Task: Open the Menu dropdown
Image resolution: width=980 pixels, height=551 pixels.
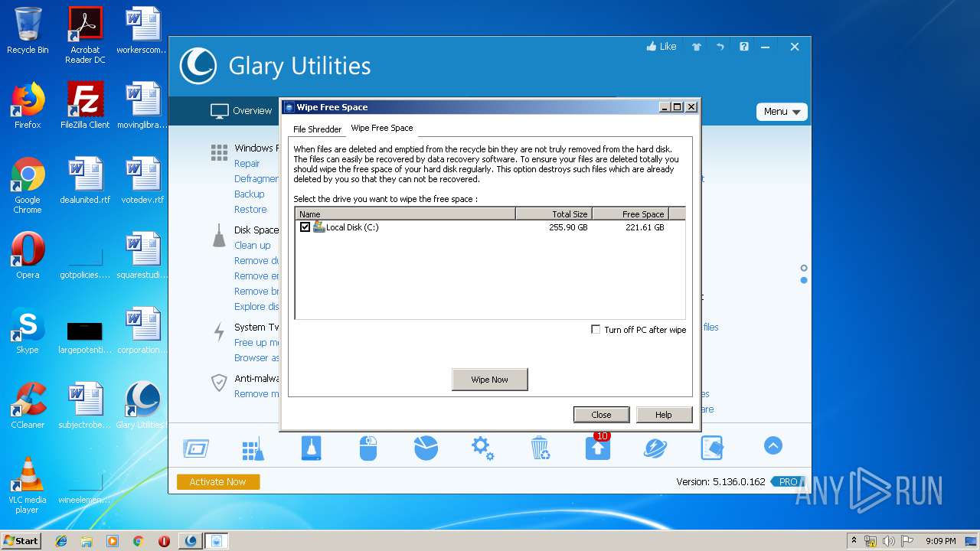Action: click(x=782, y=112)
